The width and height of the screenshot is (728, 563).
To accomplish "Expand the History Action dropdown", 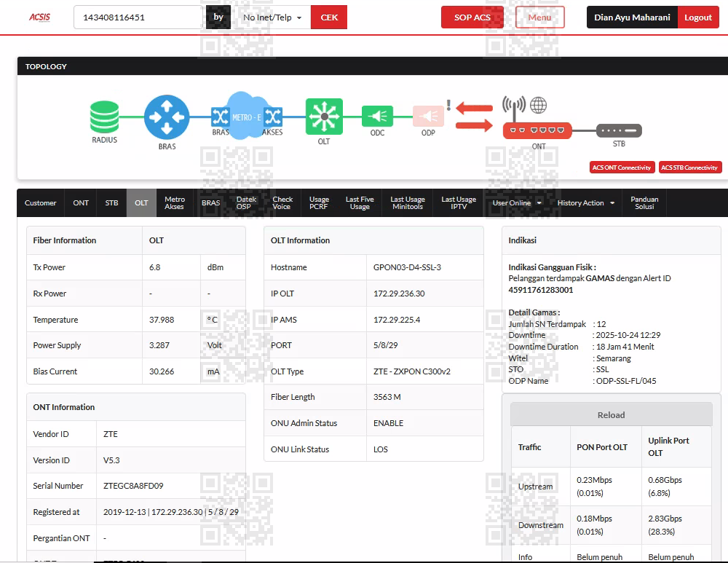I will [586, 203].
